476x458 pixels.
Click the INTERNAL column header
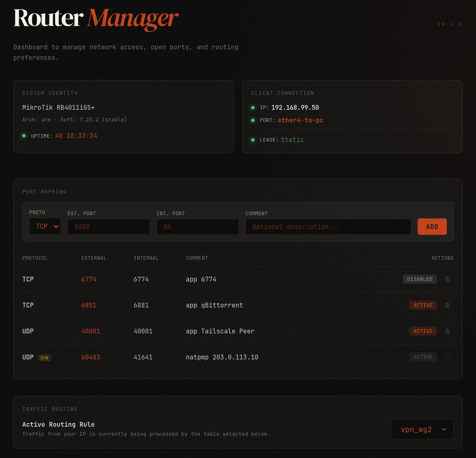146,258
